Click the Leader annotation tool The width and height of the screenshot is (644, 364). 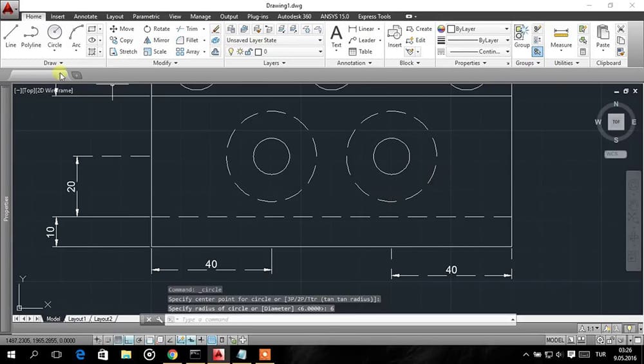coord(362,40)
